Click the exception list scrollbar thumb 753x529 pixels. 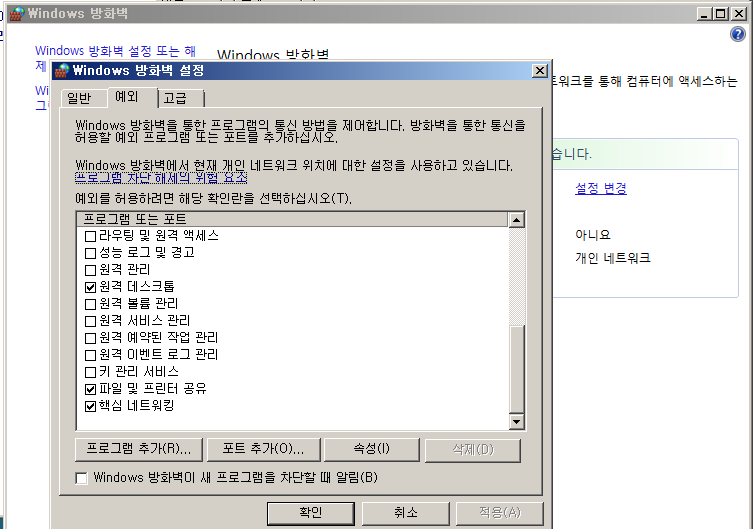(516, 369)
